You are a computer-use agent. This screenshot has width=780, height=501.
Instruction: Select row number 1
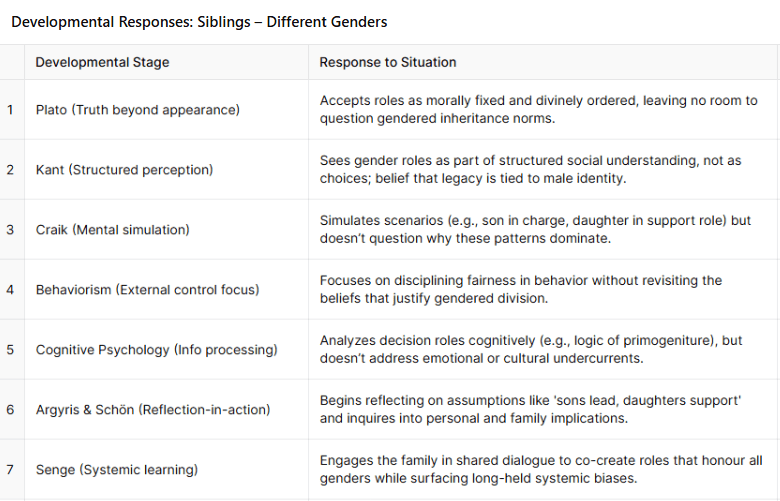click(x=10, y=110)
